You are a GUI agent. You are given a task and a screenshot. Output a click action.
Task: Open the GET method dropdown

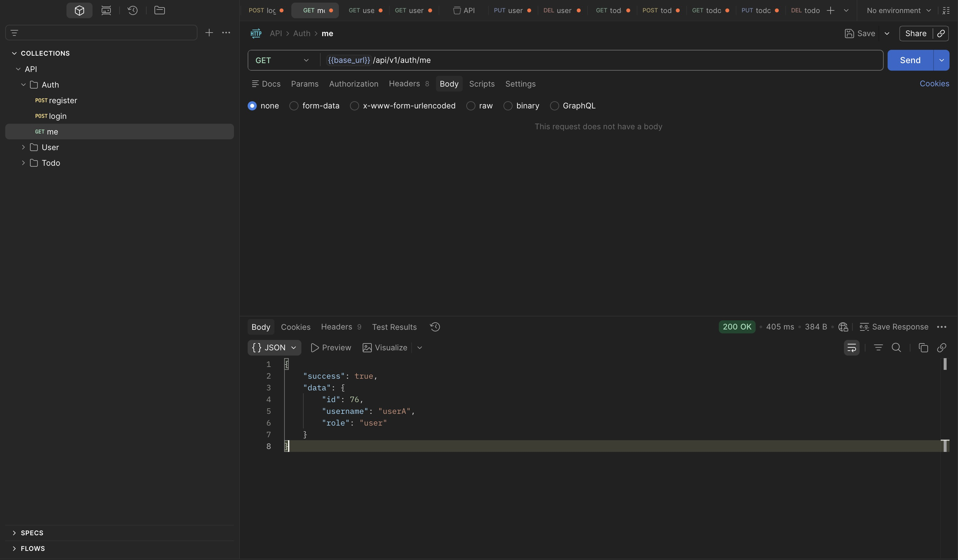tap(282, 60)
